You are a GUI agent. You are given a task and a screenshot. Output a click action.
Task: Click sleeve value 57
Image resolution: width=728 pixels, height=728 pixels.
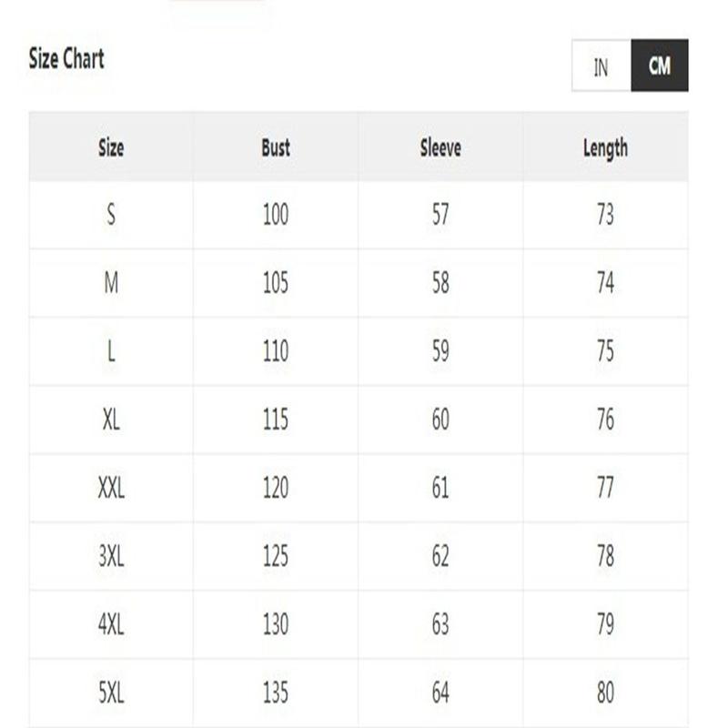(440, 215)
